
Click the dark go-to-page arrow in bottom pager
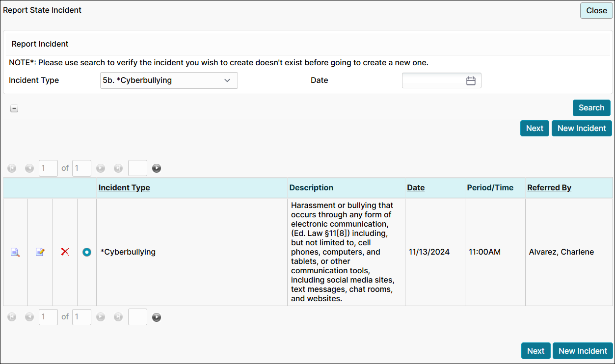pyautogui.click(x=157, y=317)
